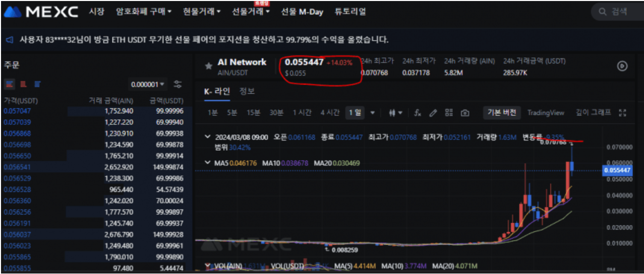
Task: Collapse the candle OHLC info row chevron
Action: pos(208,137)
